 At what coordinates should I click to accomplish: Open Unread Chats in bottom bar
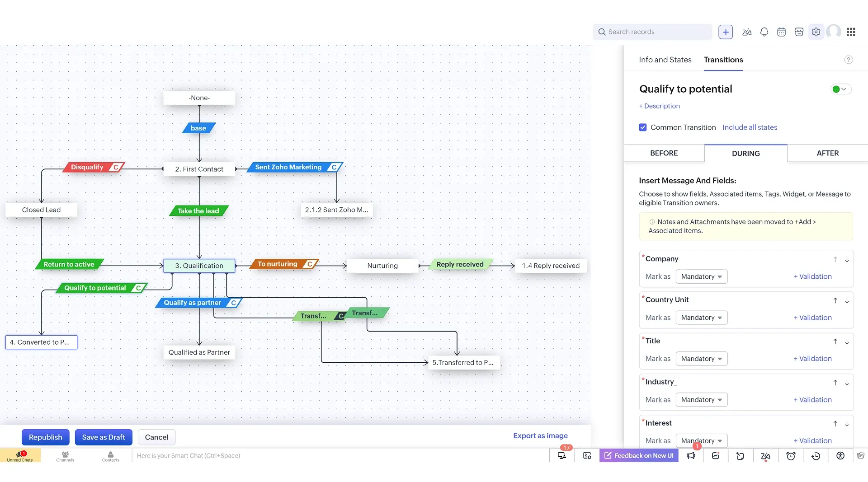click(x=20, y=456)
